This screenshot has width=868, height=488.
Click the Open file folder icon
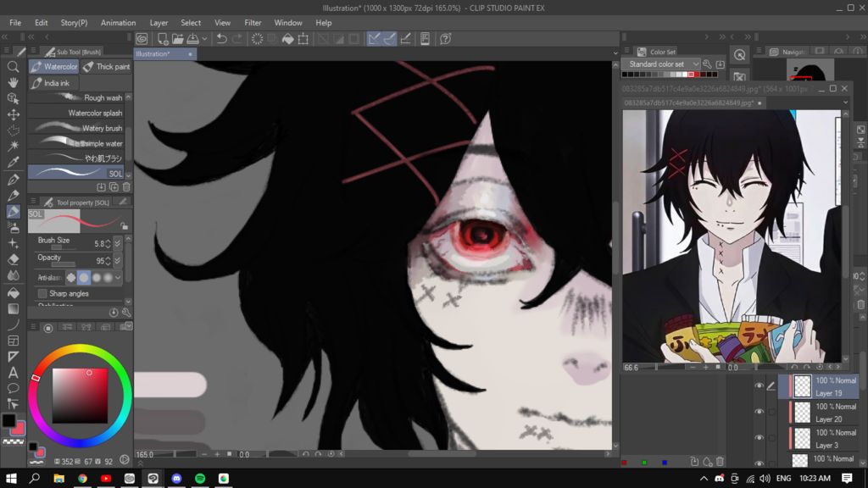point(178,39)
